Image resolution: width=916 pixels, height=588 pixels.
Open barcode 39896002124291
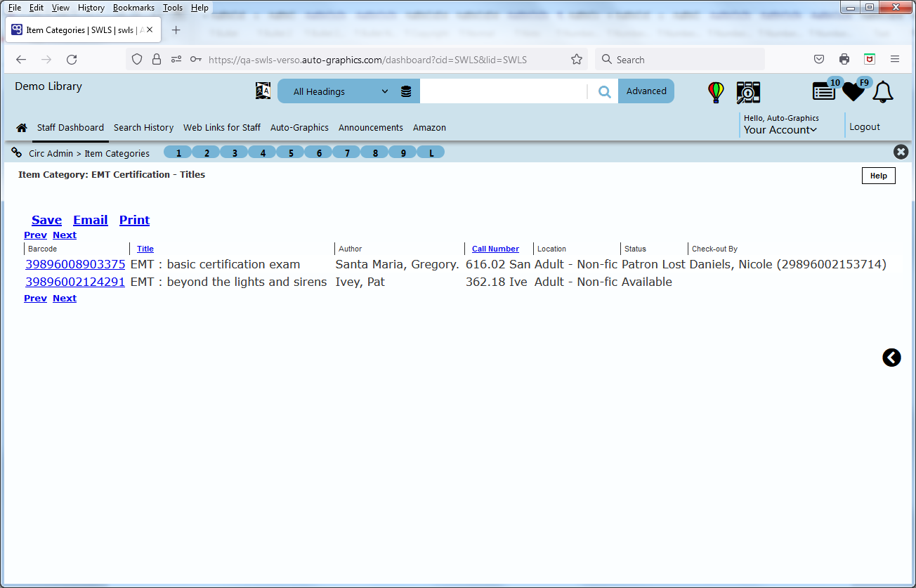tap(75, 282)
